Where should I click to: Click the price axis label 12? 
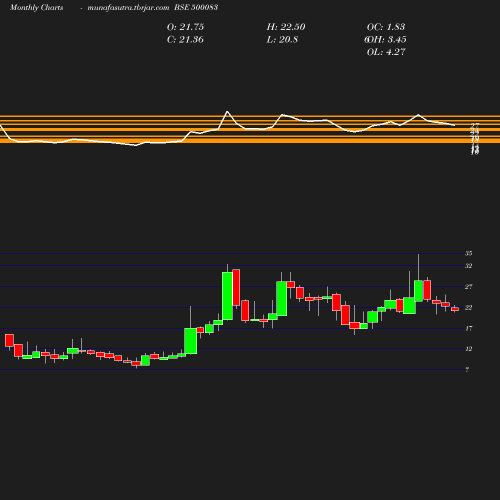tap(469, 349)
